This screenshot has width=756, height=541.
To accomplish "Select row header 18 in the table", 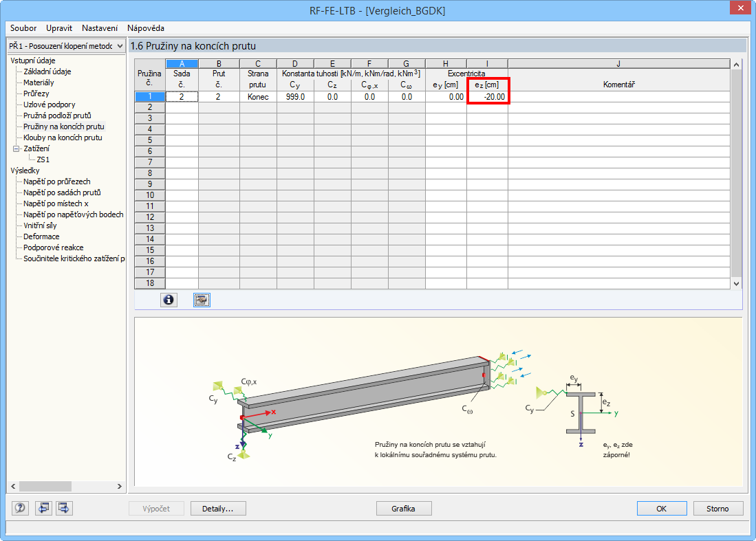I will [x=150, y=283].
